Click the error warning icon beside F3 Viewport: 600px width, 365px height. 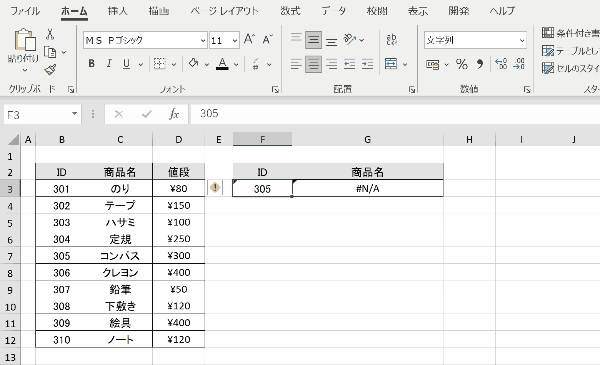click(x=215, y=188)
